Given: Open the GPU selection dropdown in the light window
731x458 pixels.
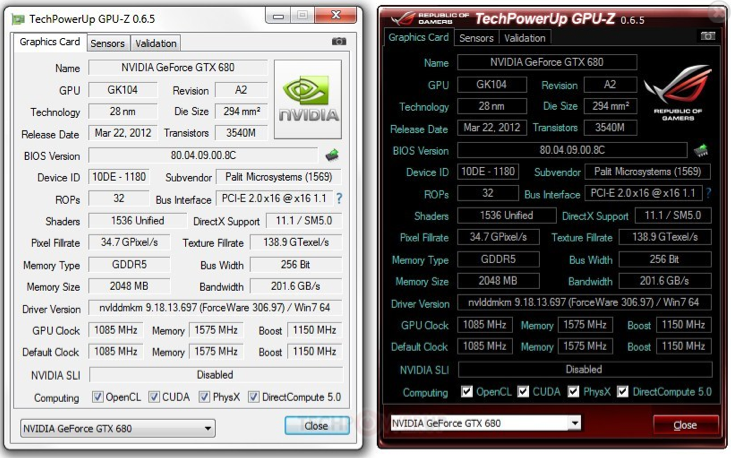Looking at the screenshot, I should (x=116, y=429).
